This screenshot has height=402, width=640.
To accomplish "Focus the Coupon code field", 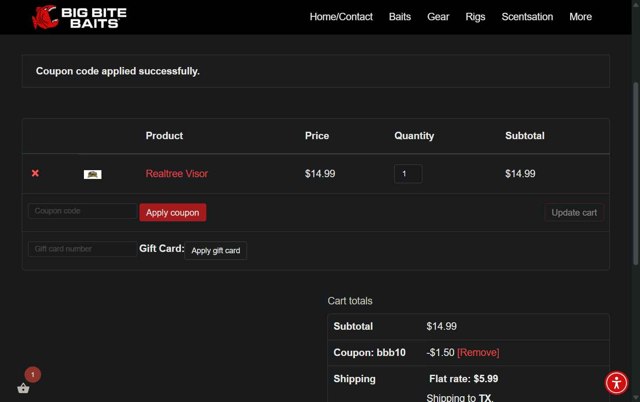I will pos(82,211).
